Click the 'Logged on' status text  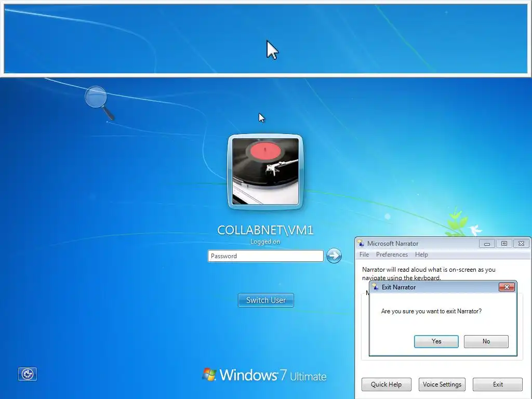point(265,242)
